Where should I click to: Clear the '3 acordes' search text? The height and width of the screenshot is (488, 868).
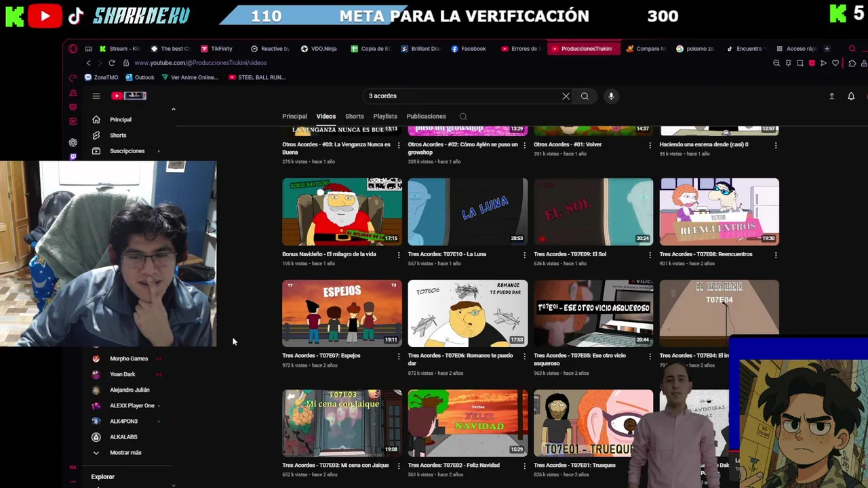566,96
